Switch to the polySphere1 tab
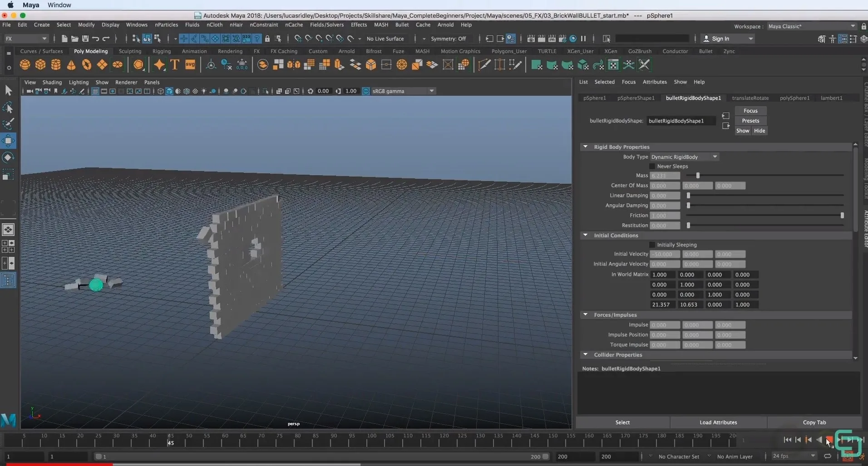 [794, 98]
